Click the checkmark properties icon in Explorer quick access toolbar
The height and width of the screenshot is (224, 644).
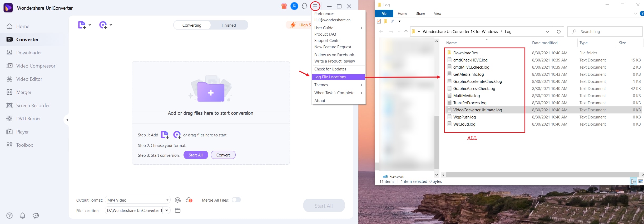pyautogui.click(x=379, y=21)
